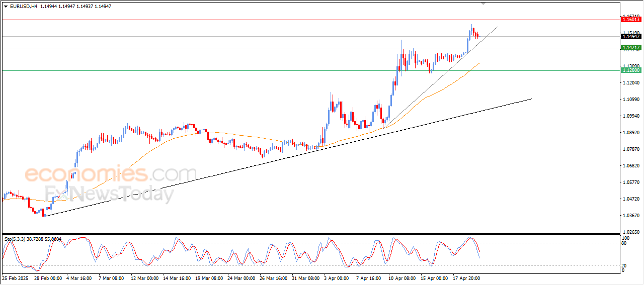
Task: Click the small triangle before EURUSD,H4
Action: pos(6,7)
